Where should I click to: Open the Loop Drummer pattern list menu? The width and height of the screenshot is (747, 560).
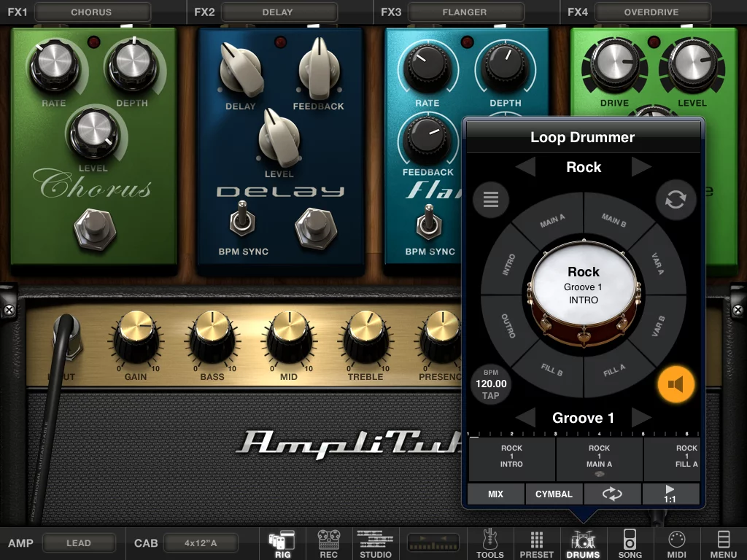490,199
